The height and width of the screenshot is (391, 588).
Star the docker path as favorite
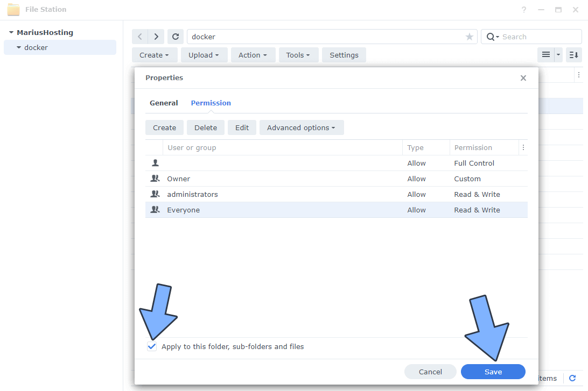pyautogui.click(x=469, y=37)
